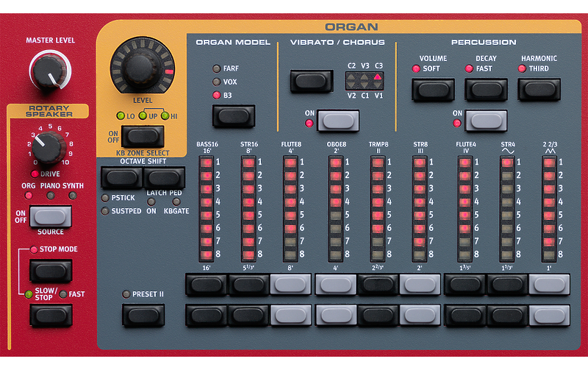Screen dimensions: 588x370
Task: Click the upper button of the 1 3/5' drawbar
Action: click(x=465, y=285)
